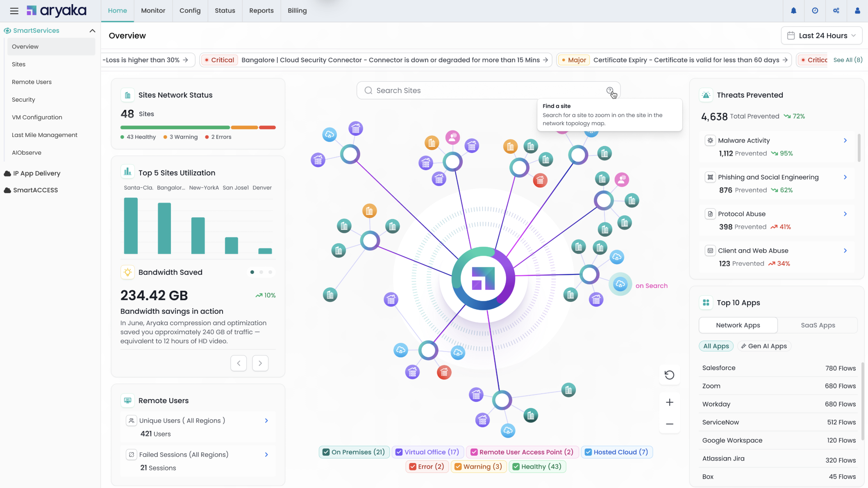Switch to the SaaS Apps tab
The image size is (868, 488).
[x=818, y=325]
